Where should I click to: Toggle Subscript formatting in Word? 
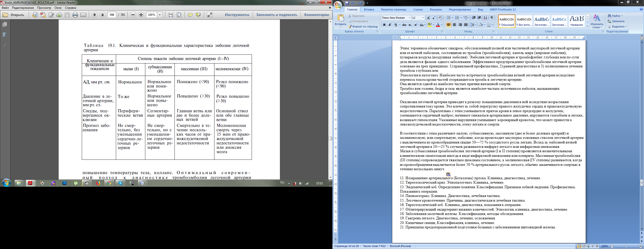tap(410, 25)
